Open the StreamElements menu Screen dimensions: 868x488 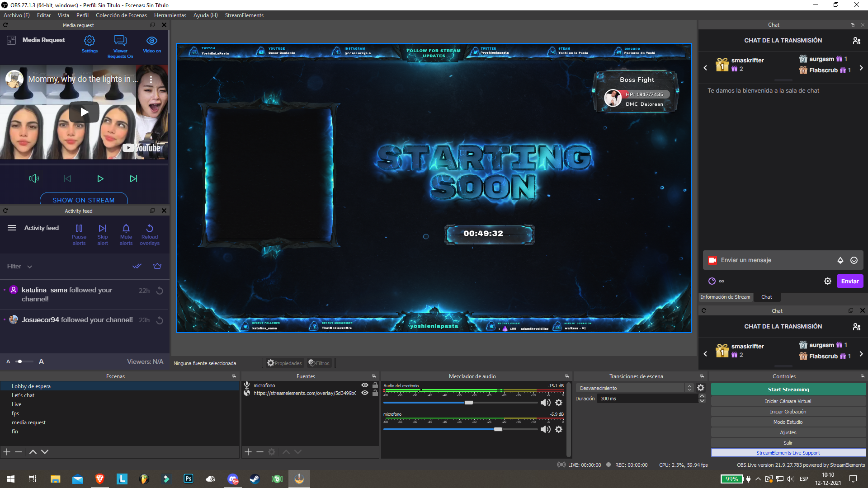coord(244,15)
